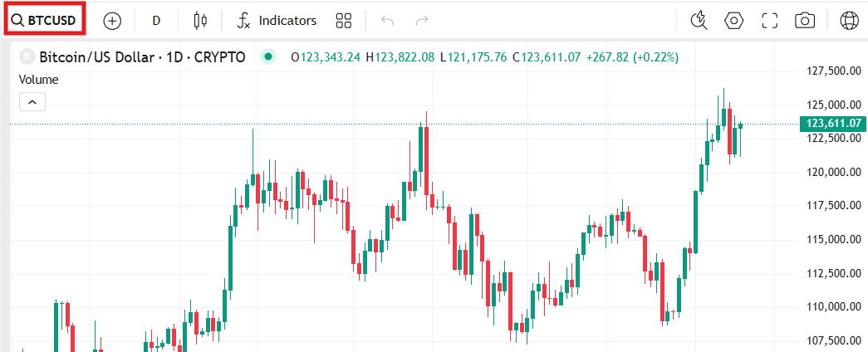
Task: Redo the last chart action
Action: tap(422, 21)
